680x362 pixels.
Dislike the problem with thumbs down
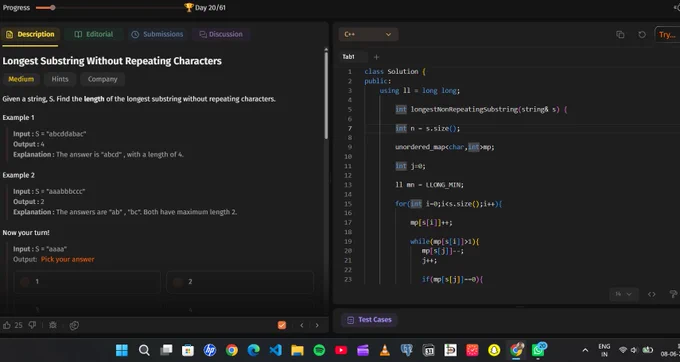(32, 325)
